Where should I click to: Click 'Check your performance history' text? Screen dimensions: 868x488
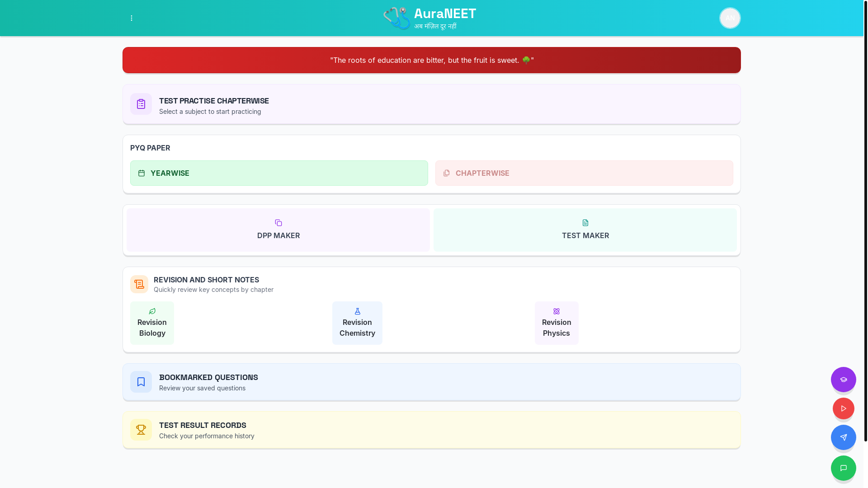[x=207, y=436]
